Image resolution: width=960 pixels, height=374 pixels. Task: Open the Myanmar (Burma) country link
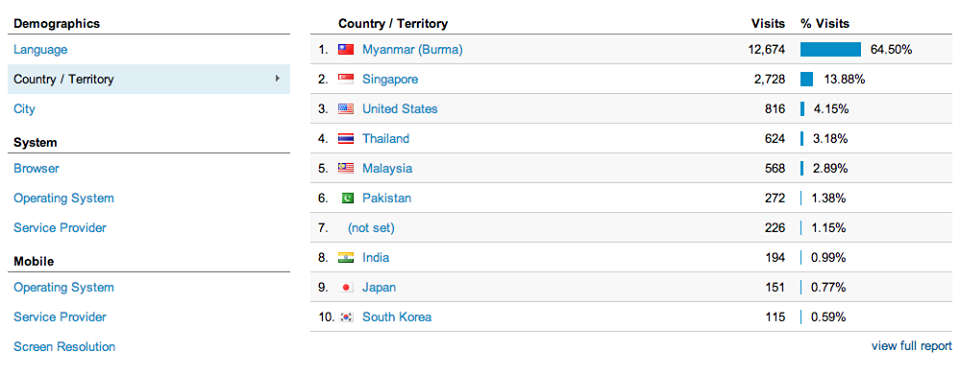pos(412,50)
